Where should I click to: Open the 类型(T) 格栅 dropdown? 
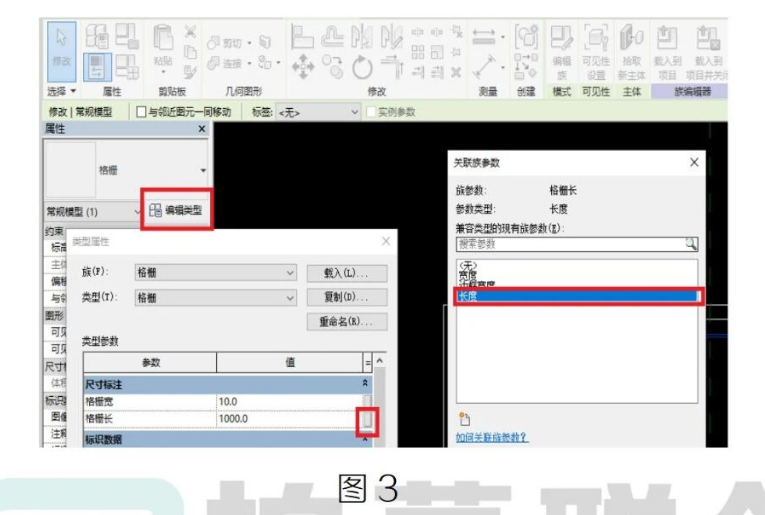215,297
